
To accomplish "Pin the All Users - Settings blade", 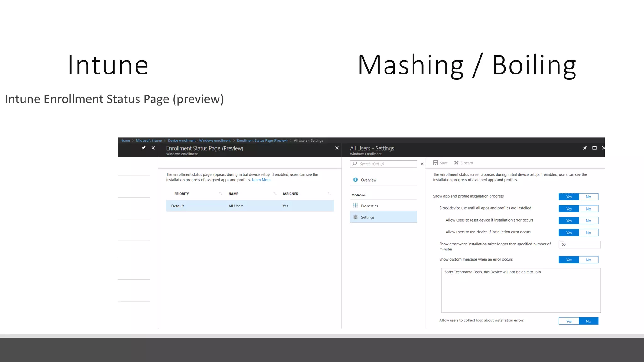I will click(x=585, y=148).
